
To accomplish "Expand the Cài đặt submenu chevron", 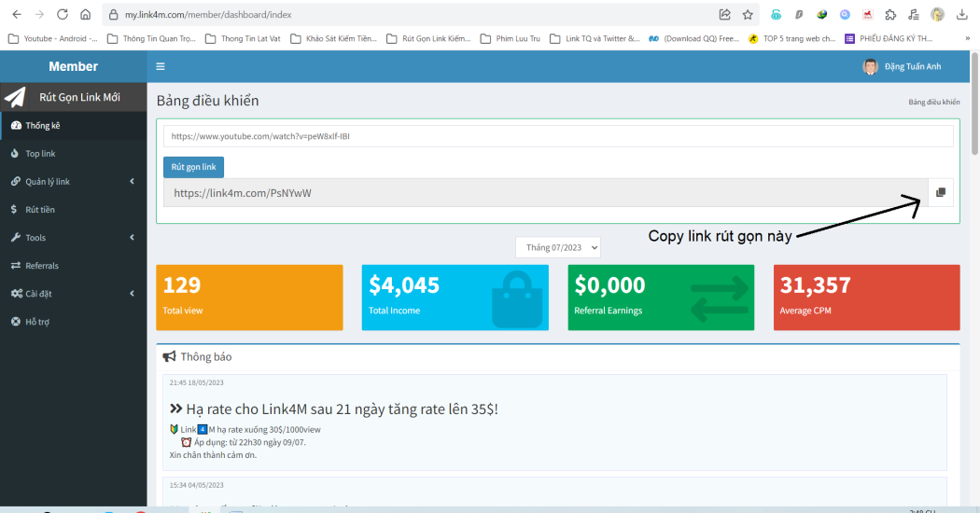I will (132, 293).
